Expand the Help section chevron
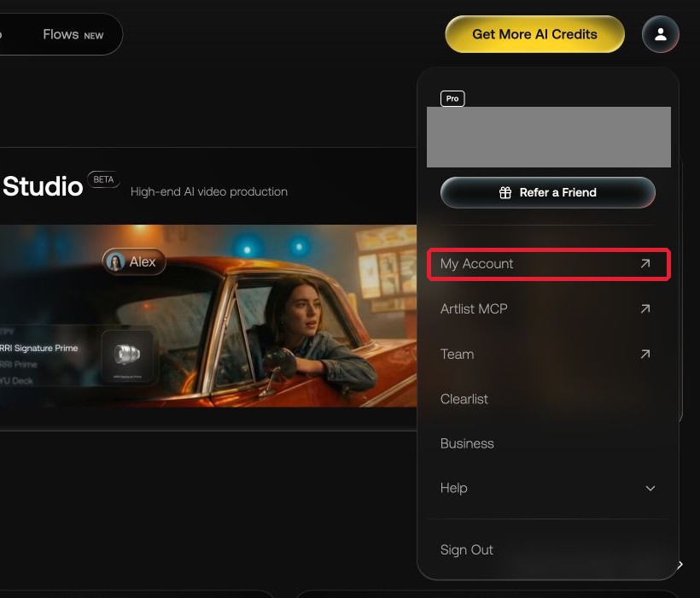 (x=650, y=488)
